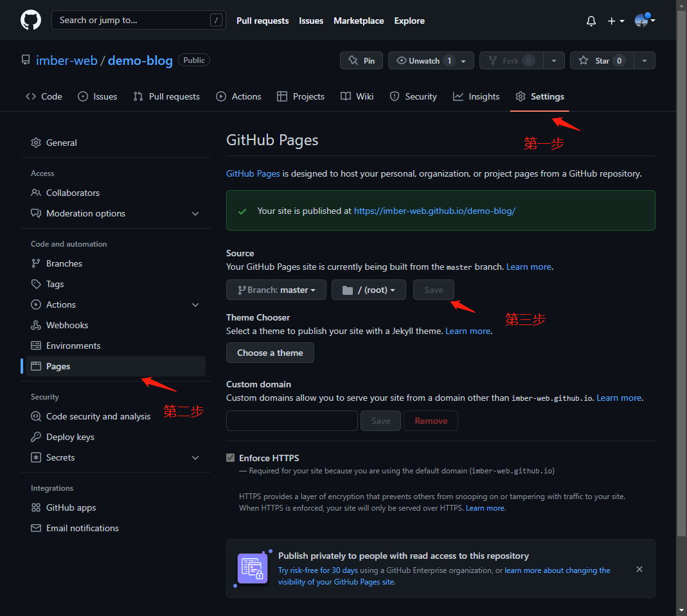
Task: Expand Moderation options chevron
Action: pyautogui.click(x=195, y=214)
